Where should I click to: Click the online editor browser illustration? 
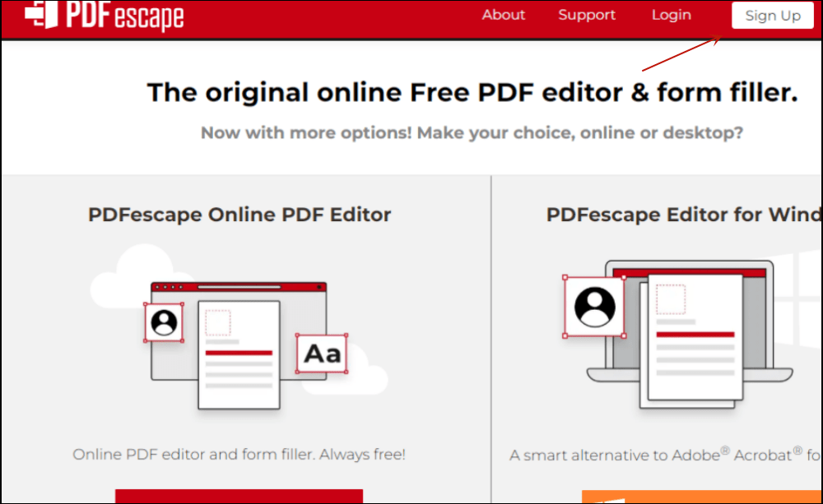coord(239,328)
